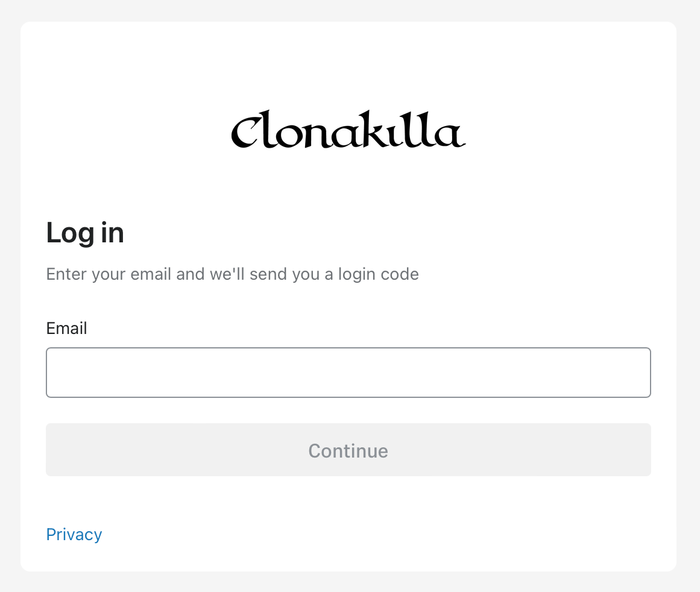Click inside the Email input field
The width and height of the screenshot is (700, 592).
click(348, 373)
